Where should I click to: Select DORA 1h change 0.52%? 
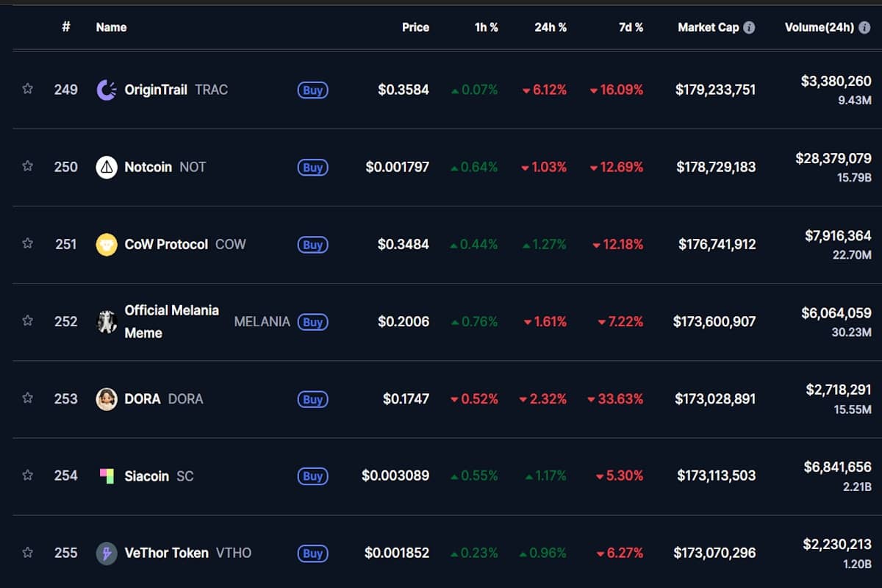pos(475,398)
